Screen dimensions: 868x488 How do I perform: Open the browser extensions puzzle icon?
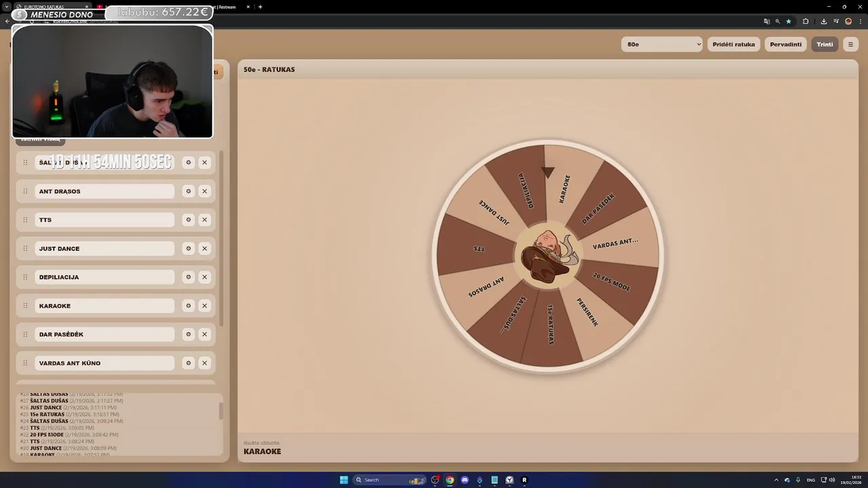pos(806,21)
